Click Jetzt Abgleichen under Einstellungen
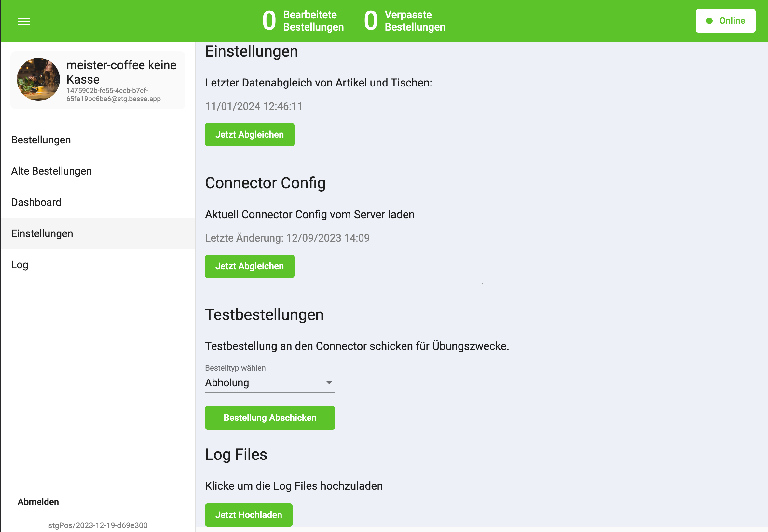Viewport: 768px width, 532px height. point(250,134)
